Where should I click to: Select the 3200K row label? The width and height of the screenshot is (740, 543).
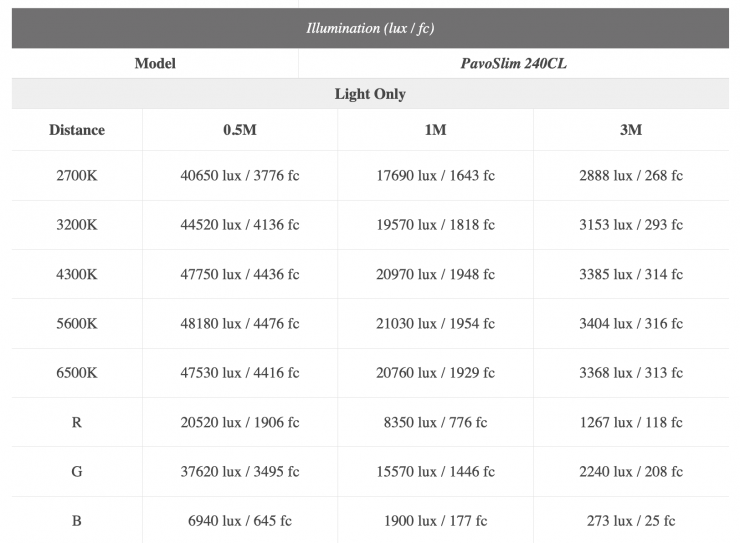click(77, 225)
